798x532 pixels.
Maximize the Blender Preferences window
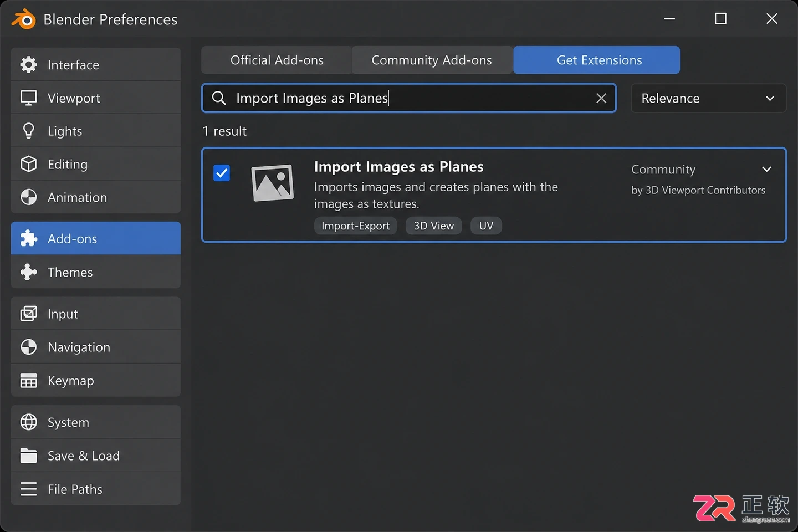(720, 19)
